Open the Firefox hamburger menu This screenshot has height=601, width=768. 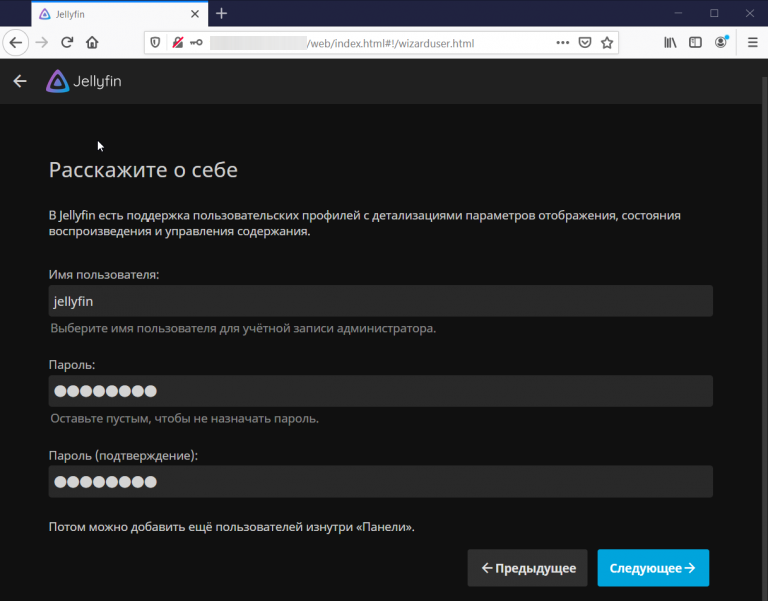point(752,43)
